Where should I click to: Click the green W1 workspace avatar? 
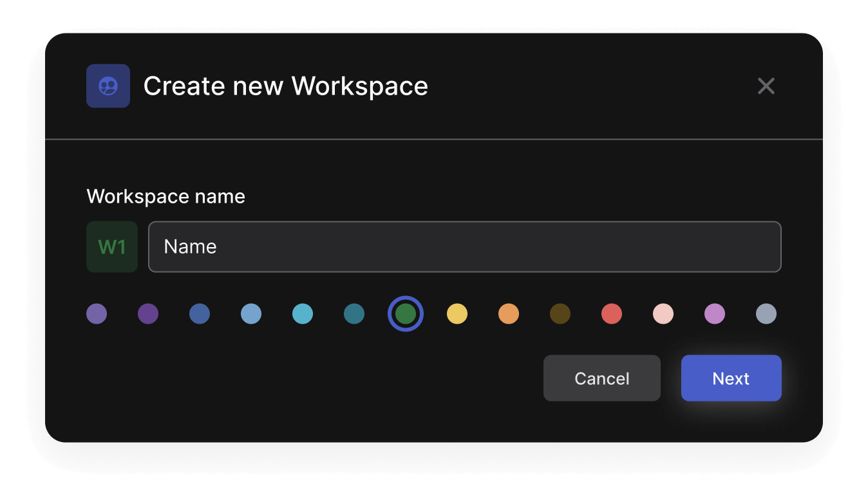click(112, 246)
